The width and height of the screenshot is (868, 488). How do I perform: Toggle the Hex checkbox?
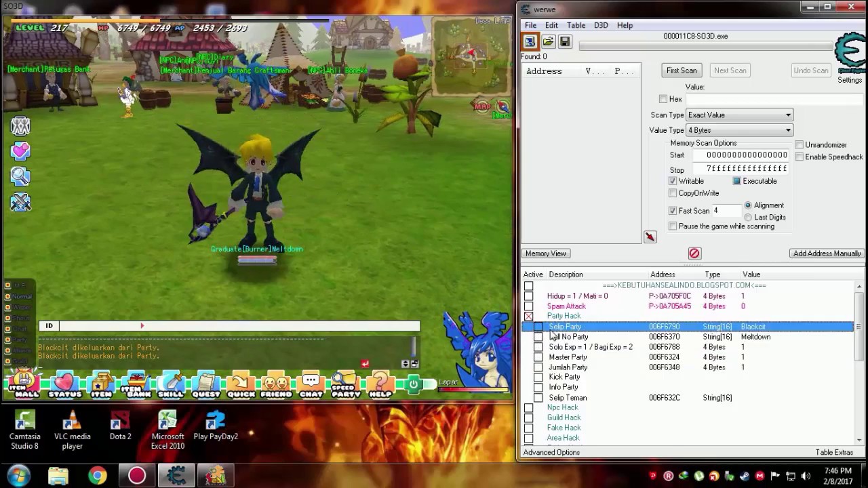tap(663, 99)
